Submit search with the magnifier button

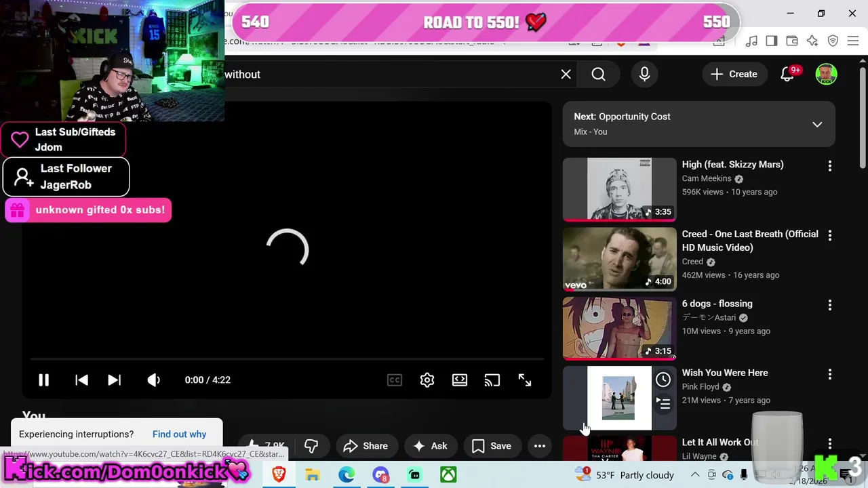pos(598,75)
